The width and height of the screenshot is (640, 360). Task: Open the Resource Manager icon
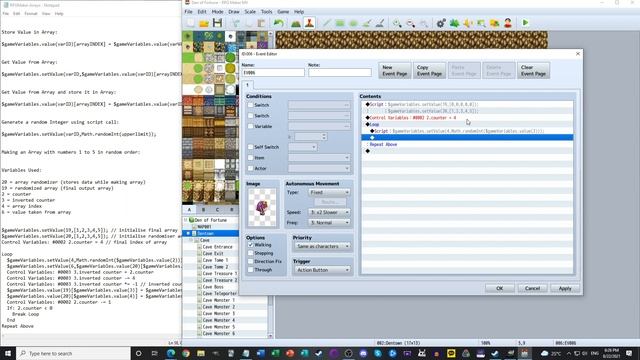[x=495, y=23]
